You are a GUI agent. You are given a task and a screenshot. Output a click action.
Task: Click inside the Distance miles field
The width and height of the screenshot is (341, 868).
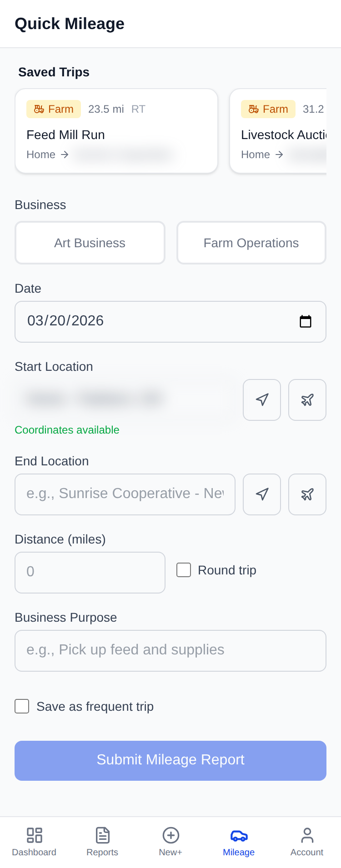tap(90, 572)
